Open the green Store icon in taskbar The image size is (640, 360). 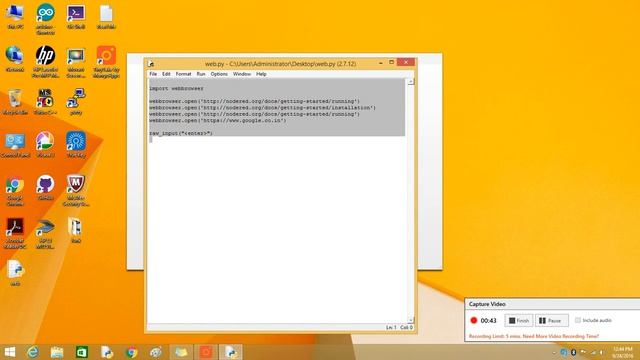click(x=82, y=352)
